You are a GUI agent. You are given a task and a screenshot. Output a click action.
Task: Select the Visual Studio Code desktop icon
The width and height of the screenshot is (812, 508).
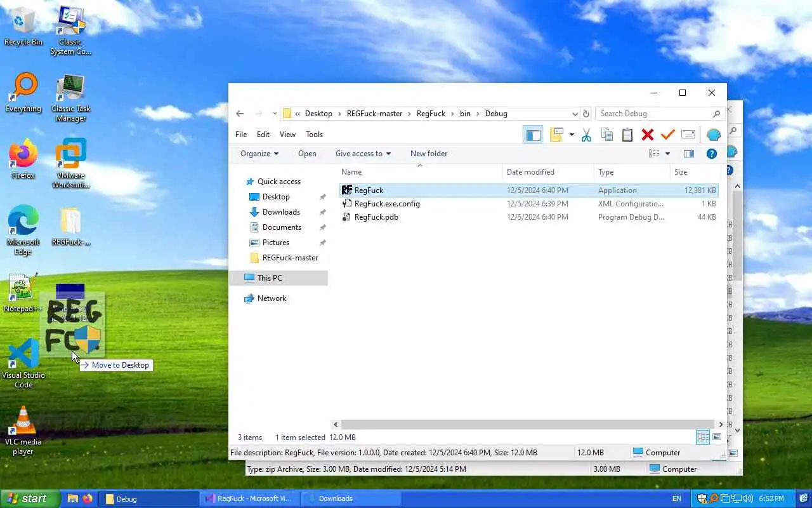[23, 364]
